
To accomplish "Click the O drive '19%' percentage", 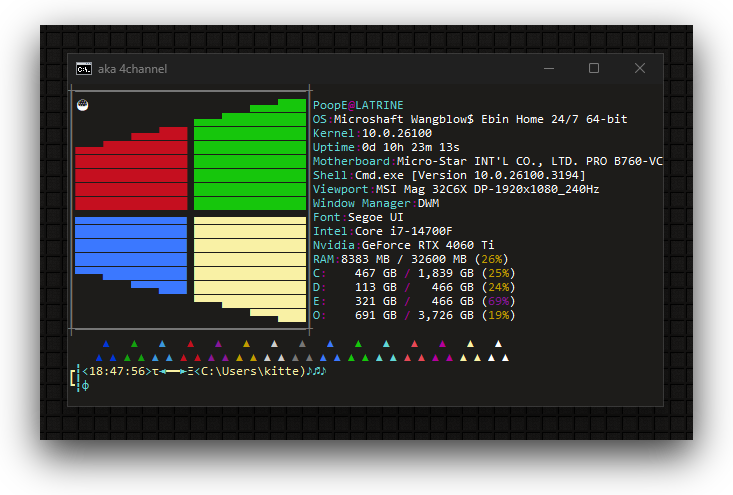I will [x=498, y=316].
